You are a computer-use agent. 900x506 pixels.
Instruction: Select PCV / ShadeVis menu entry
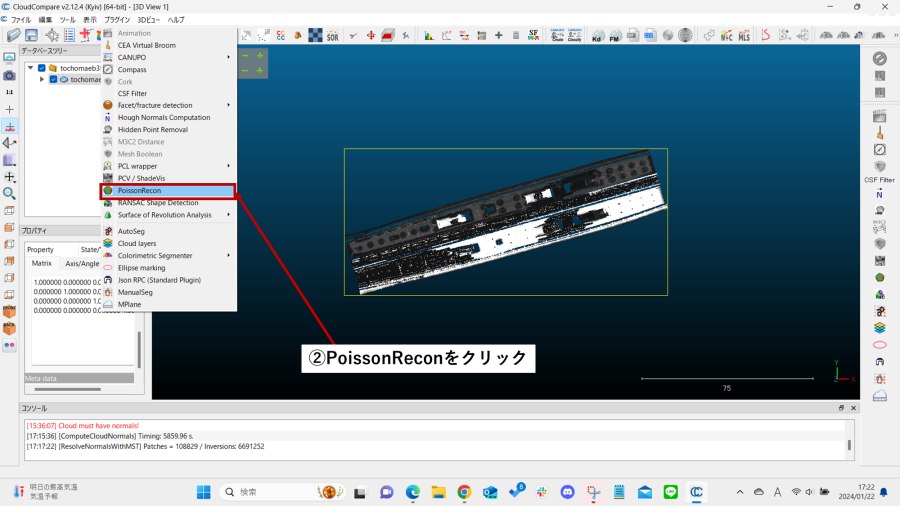(168, 178)
